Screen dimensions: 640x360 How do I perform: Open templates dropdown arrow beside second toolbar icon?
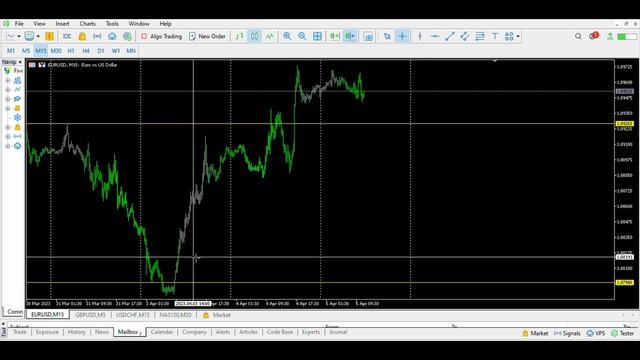pos(38,36)
